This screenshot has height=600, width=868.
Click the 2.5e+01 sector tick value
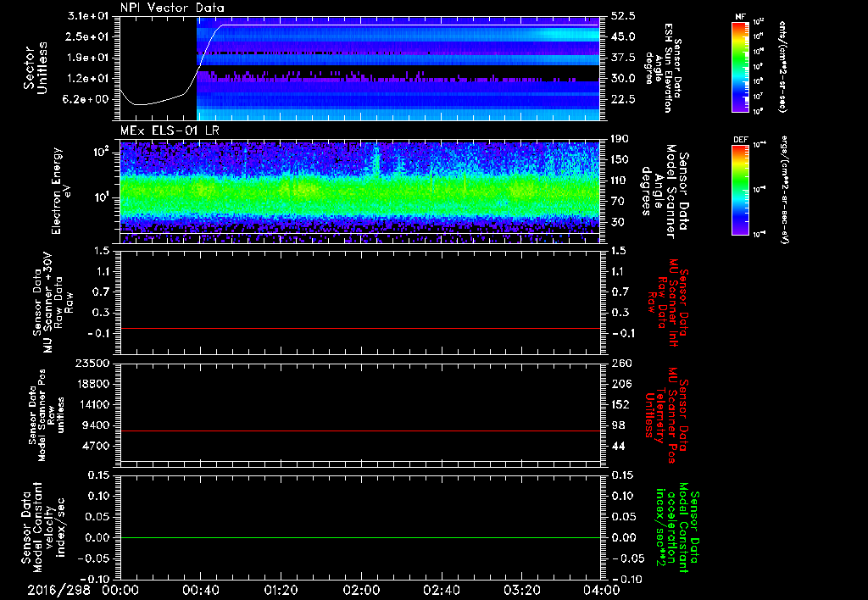(88, 36)
